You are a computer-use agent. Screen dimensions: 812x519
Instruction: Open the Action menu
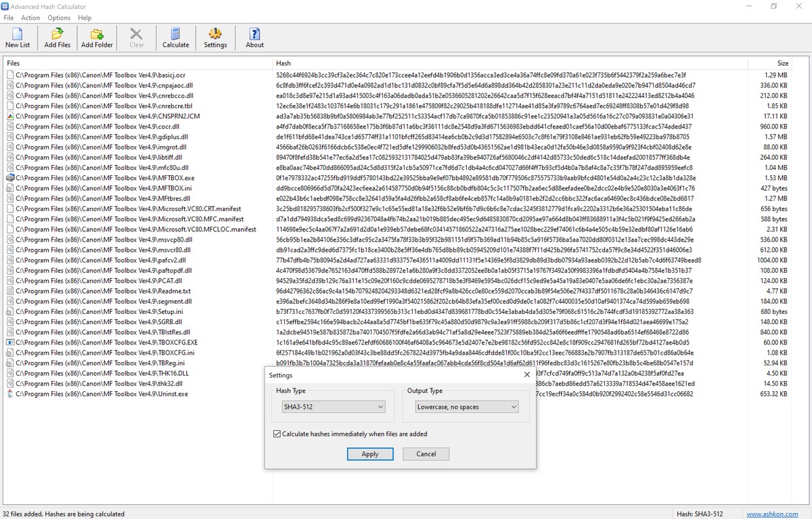click(x=30, y=18)
